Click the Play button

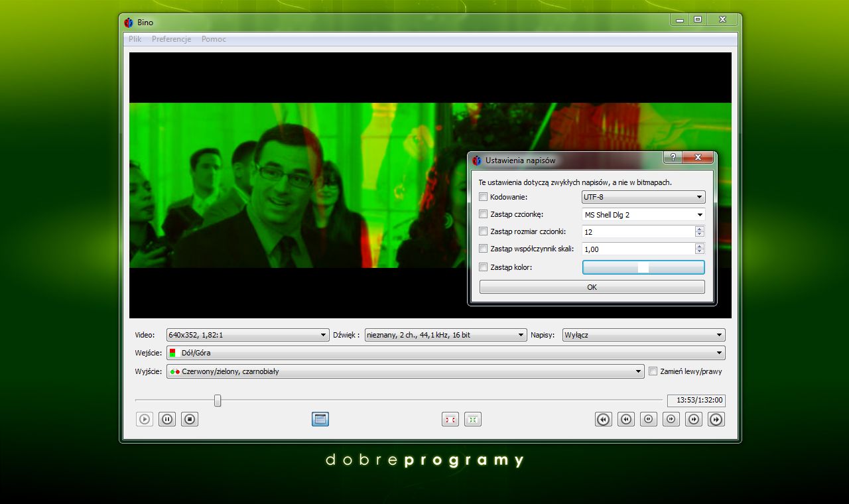pyautogui.click(x=145, y=419)
